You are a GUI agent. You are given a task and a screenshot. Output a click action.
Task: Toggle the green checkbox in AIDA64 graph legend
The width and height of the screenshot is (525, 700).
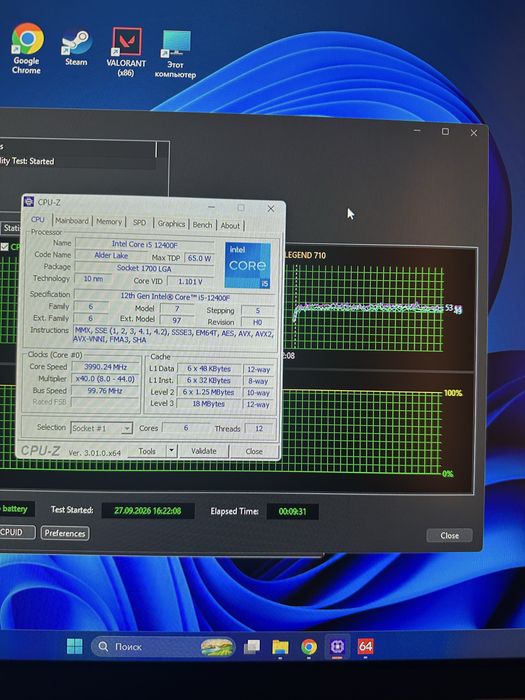(4, 247)
